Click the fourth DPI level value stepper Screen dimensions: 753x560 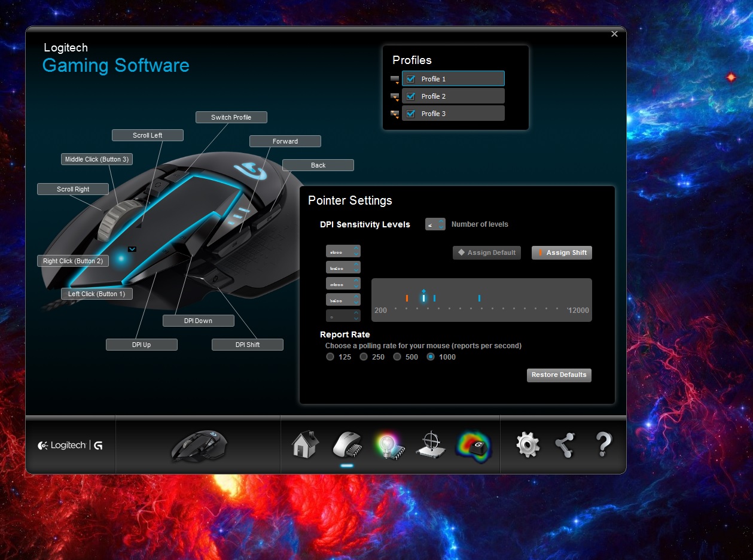pyautogui.click(x=343, y=299)
